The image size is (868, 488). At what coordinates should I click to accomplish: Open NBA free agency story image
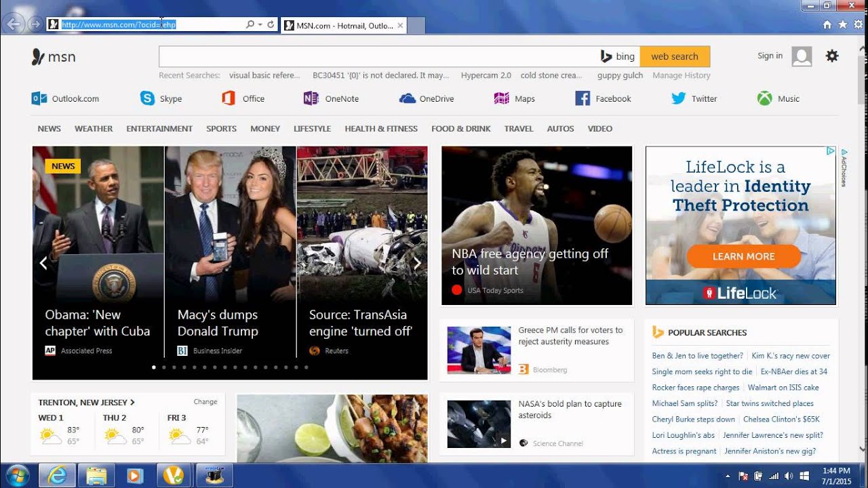click(536, 225)
